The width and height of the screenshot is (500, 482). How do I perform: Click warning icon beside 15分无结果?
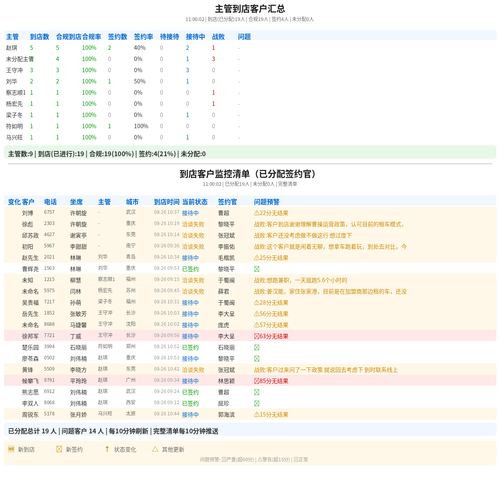(256, 415)
